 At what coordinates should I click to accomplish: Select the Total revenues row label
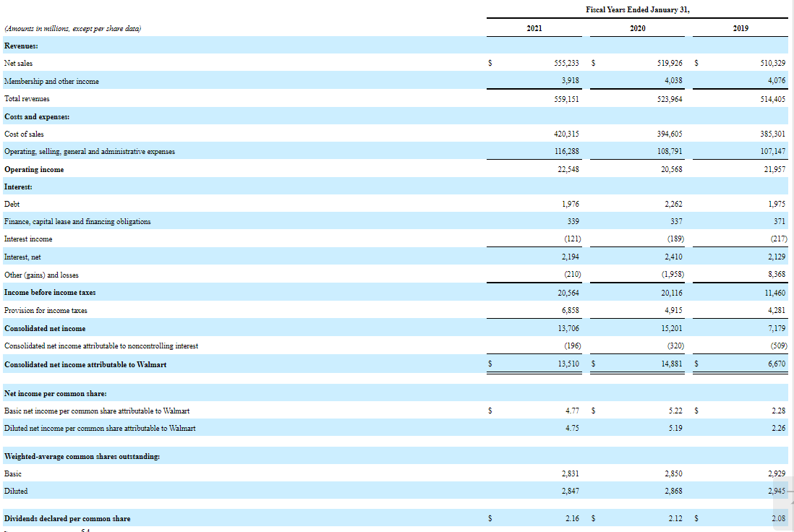[26, 98]
